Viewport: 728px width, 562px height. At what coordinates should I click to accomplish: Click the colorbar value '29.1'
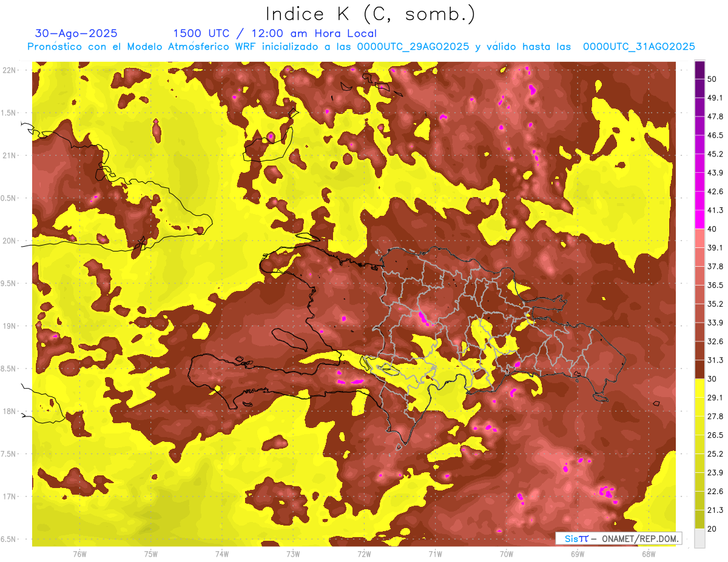(x=715, y=398)
